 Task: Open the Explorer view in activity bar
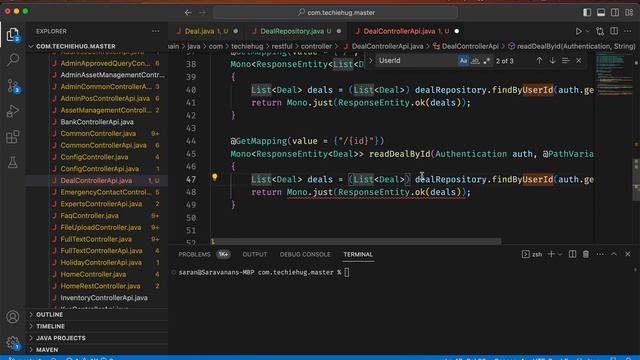point(13,34)
